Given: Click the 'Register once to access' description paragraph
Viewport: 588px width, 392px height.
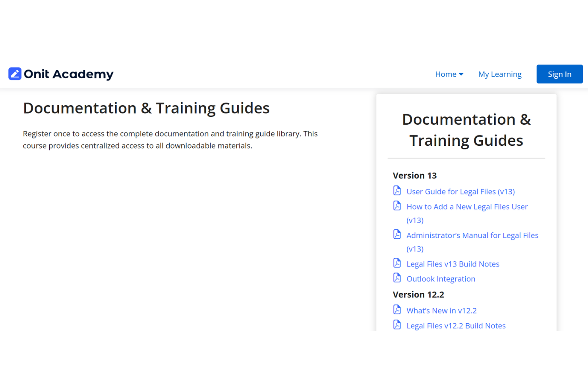Looking at the screenshot, I should click(170, 140).
